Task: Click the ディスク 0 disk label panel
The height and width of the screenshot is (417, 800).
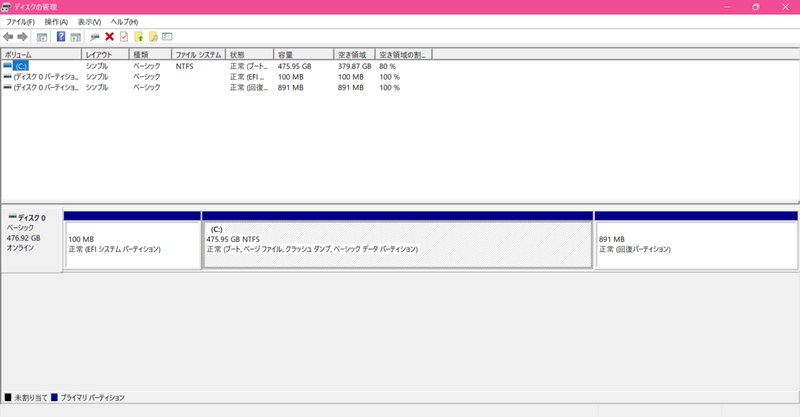Action: (x=32, y=240)
